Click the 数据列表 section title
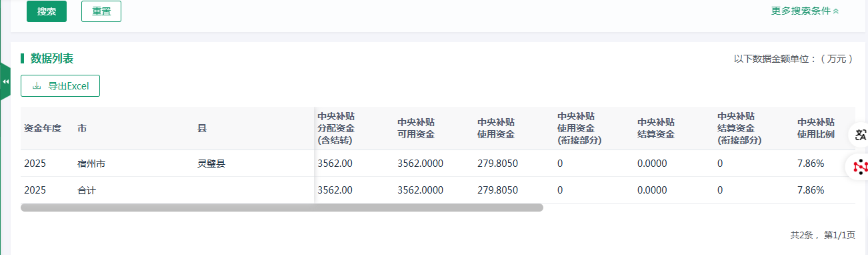The height and width of the screenshot is (255, 868). [x=52, y=59]
